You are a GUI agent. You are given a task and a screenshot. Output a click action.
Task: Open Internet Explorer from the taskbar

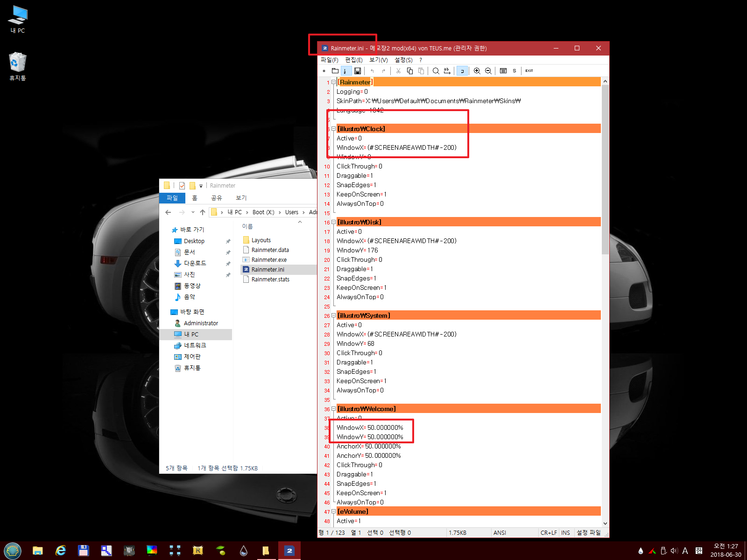click(x=61, y=551)
